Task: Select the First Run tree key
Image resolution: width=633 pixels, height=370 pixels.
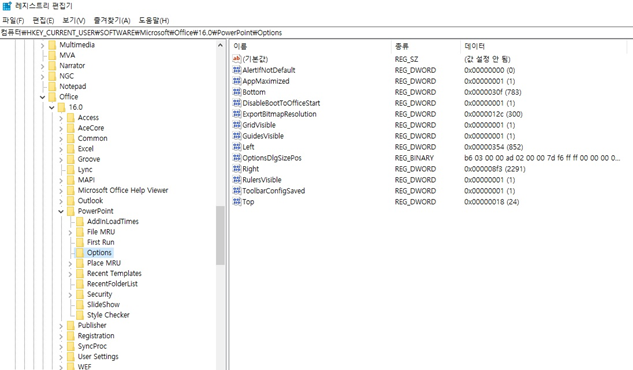Action: tap(101, 242)
